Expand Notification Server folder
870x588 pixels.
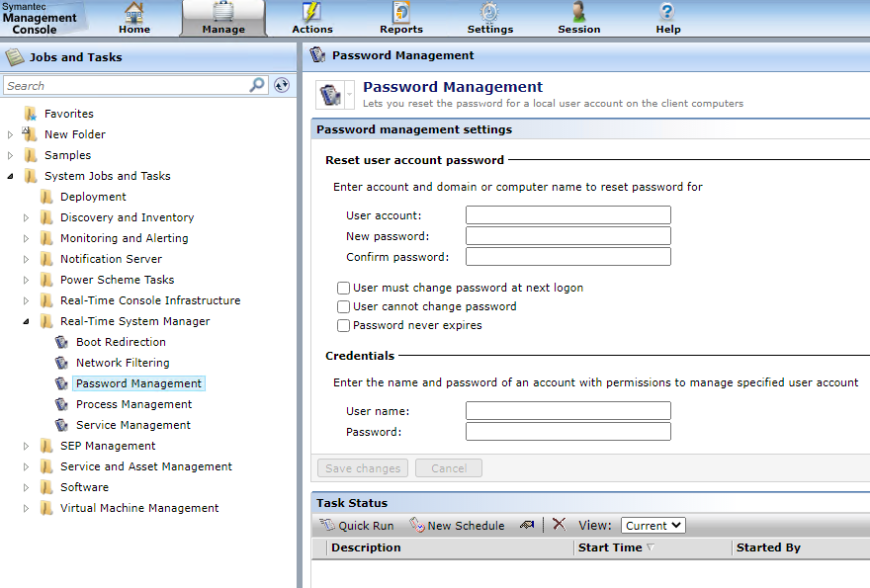pos(26,259)
